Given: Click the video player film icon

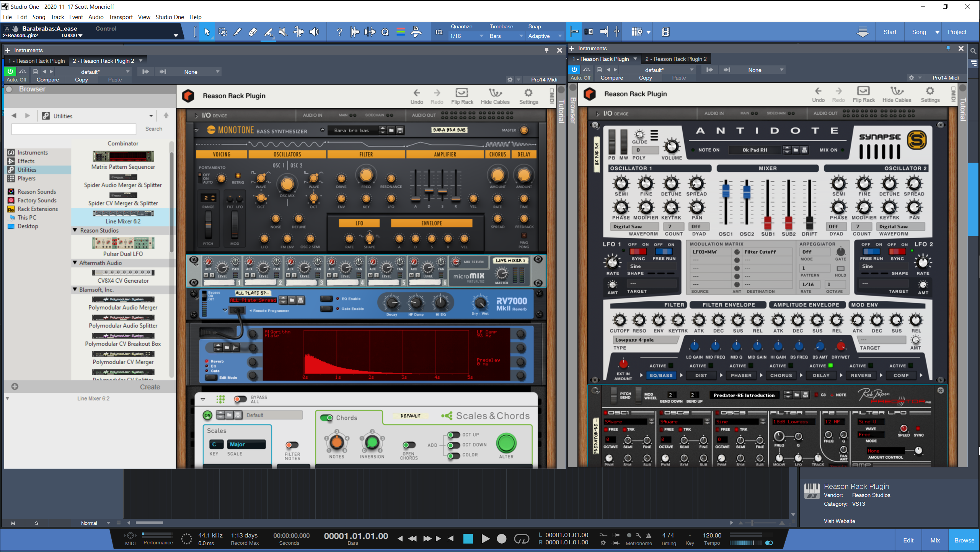Looking at the screenshot, I should (666, 32).
